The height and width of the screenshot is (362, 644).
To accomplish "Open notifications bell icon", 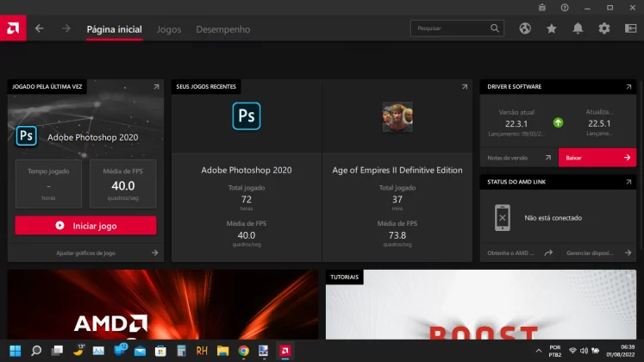I will 578,28.
